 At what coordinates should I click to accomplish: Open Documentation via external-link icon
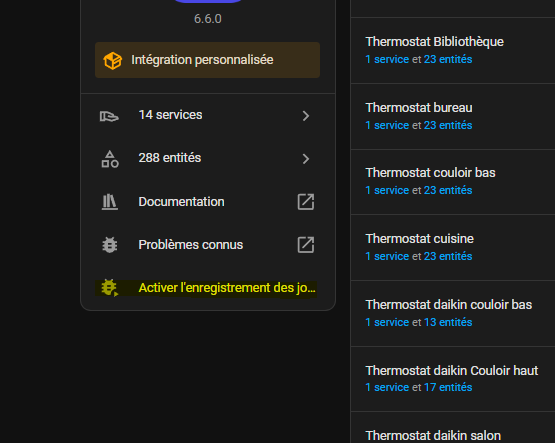[306, 202]
